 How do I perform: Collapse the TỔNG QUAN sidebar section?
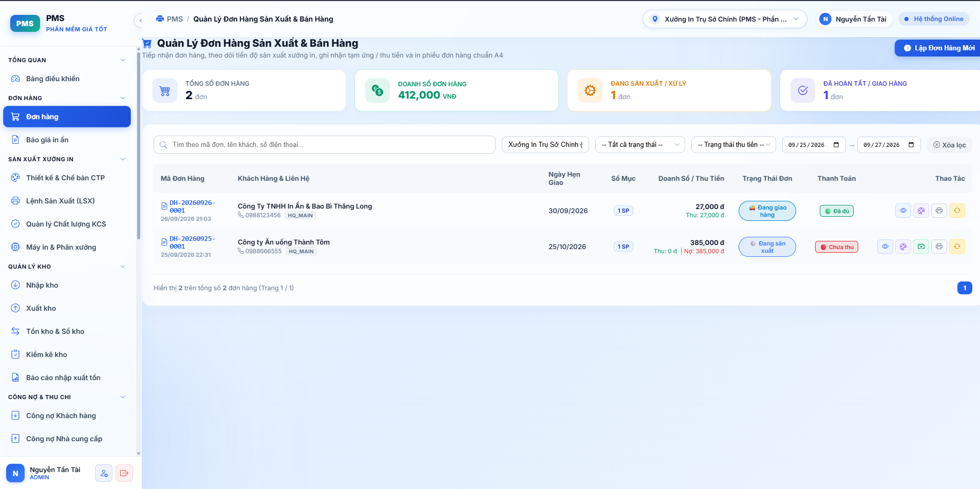tap(123, 60)
